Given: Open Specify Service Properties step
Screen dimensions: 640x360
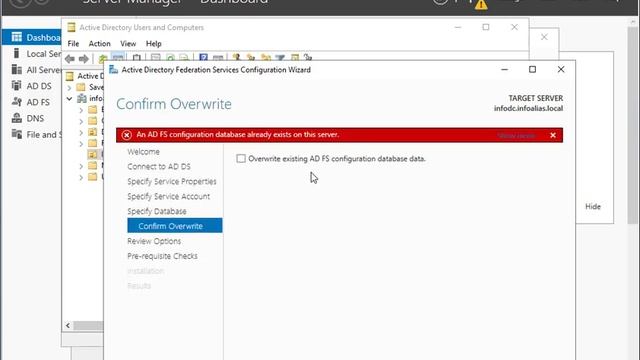Looking at the screenshot, I should pos(172,181).
